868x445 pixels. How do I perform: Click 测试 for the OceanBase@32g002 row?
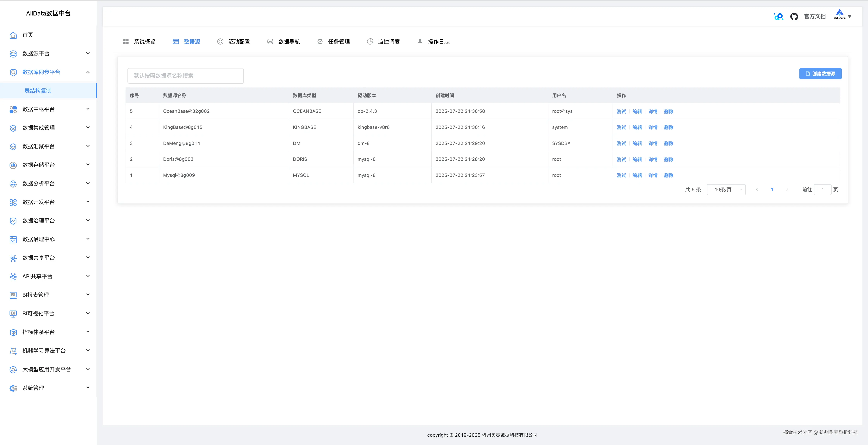621,112
